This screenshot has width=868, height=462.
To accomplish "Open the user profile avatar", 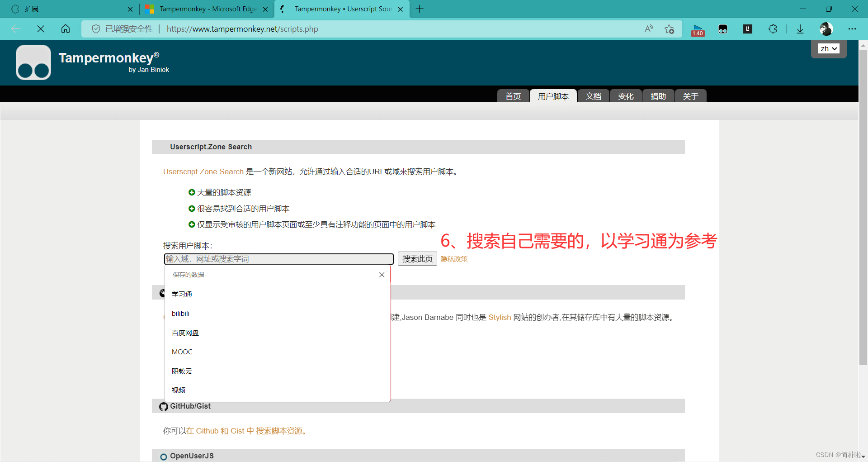I will pos(826,29).
